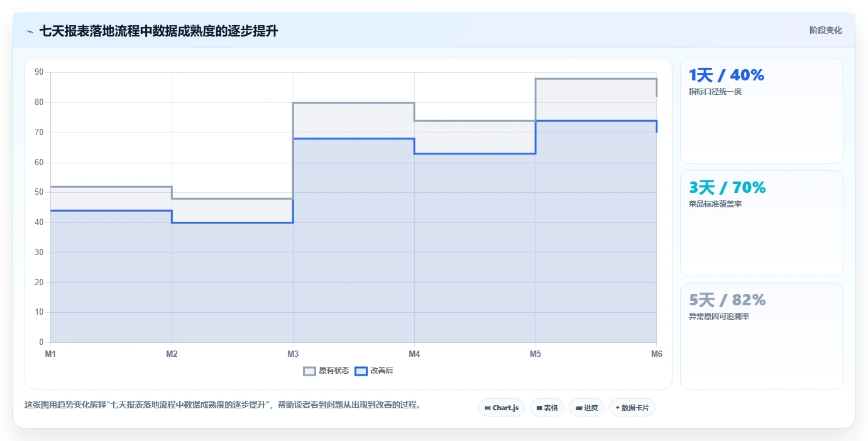Click the 指标口径统一度 label

click(x=715, y=92)
